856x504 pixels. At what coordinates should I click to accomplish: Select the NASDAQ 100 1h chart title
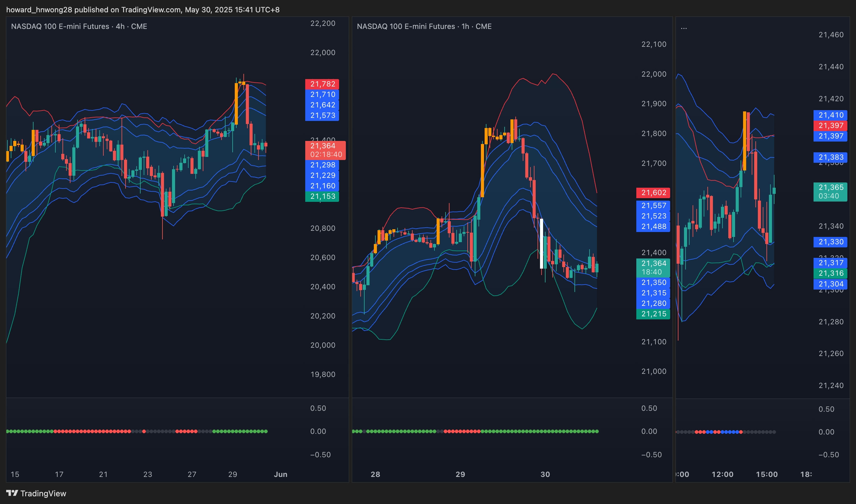pos(424,26)
